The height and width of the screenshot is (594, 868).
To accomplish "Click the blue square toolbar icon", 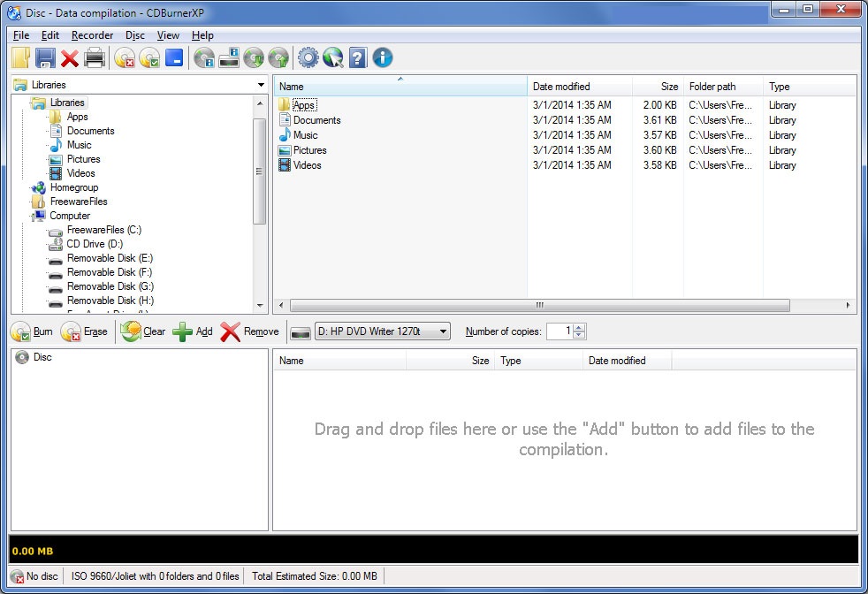I will pos(174,57).
